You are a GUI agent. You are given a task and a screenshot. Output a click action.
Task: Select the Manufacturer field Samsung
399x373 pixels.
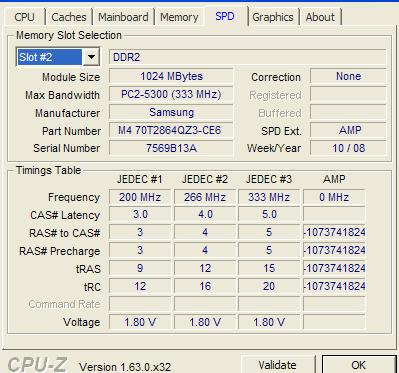[x=171, y=112]
